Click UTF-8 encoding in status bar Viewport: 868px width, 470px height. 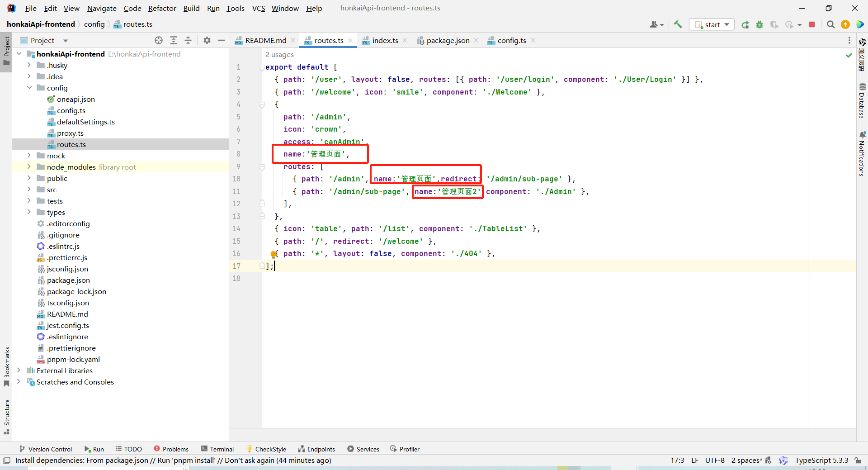[x=715, y=460]
